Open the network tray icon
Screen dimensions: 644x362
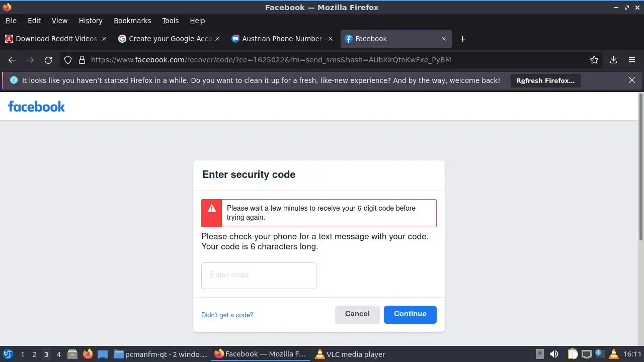[x=587, y=354]
